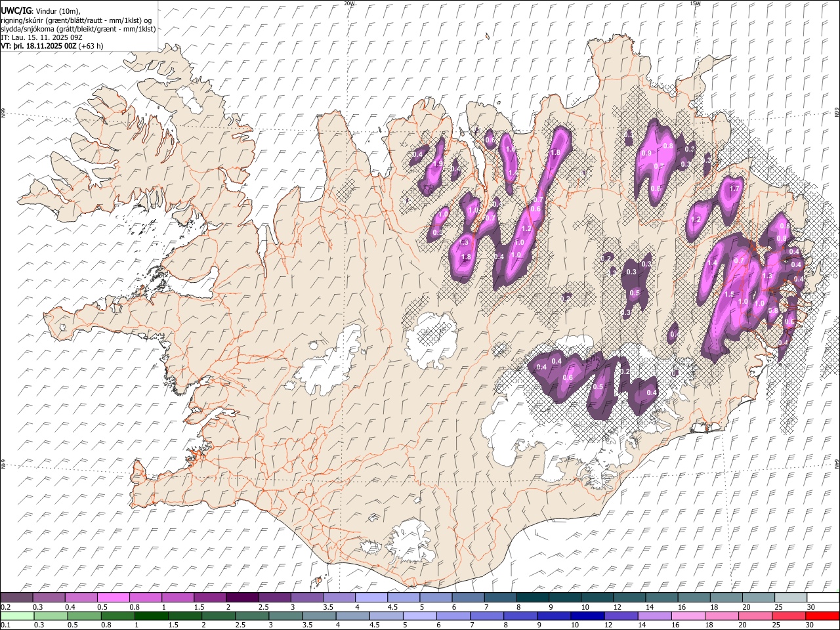This screenshot has height=630, width=840.
Task: Click the 'rigning/skúrir' legend description line
Action: [x=76, y=20]
